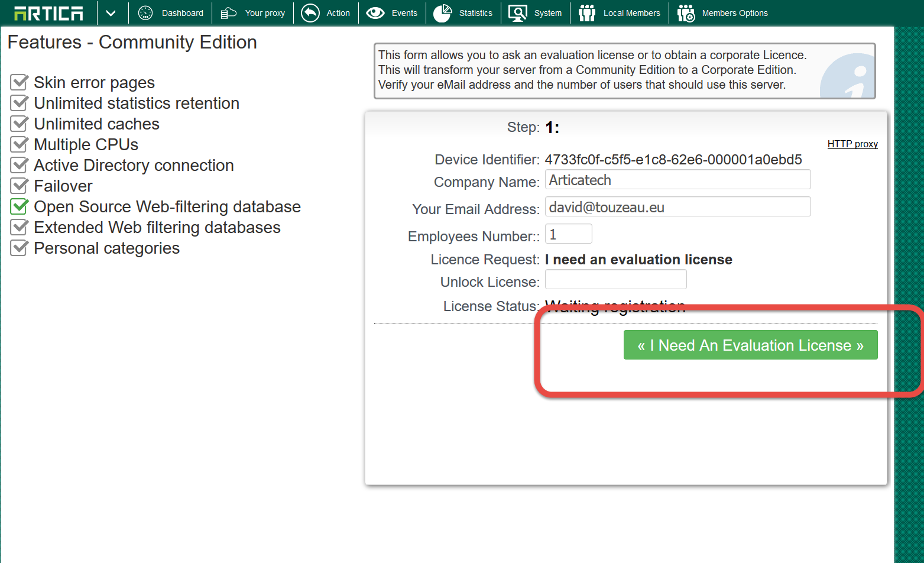Click the Personal categories label
The width and height of the screenshot is (924, 563).
[x=106, y=248]
